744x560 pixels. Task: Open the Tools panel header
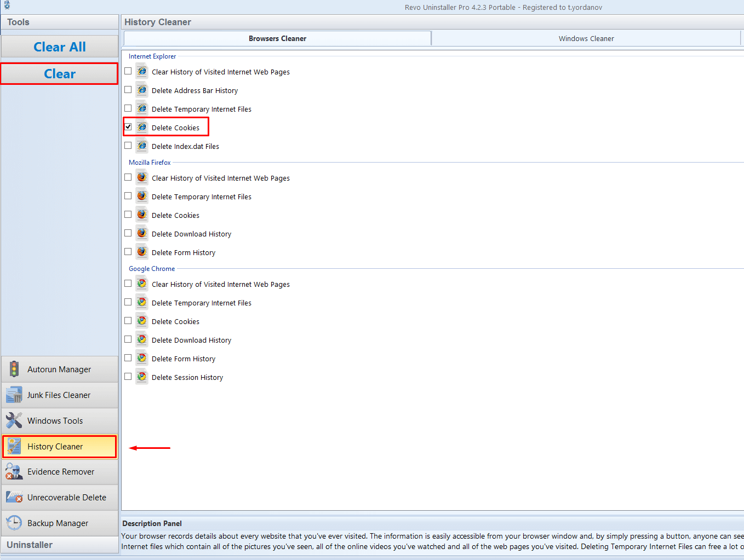click(60, 22)
